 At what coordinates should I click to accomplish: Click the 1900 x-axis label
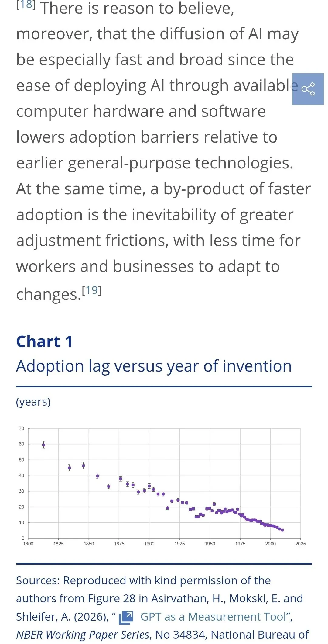coord(149,544)
